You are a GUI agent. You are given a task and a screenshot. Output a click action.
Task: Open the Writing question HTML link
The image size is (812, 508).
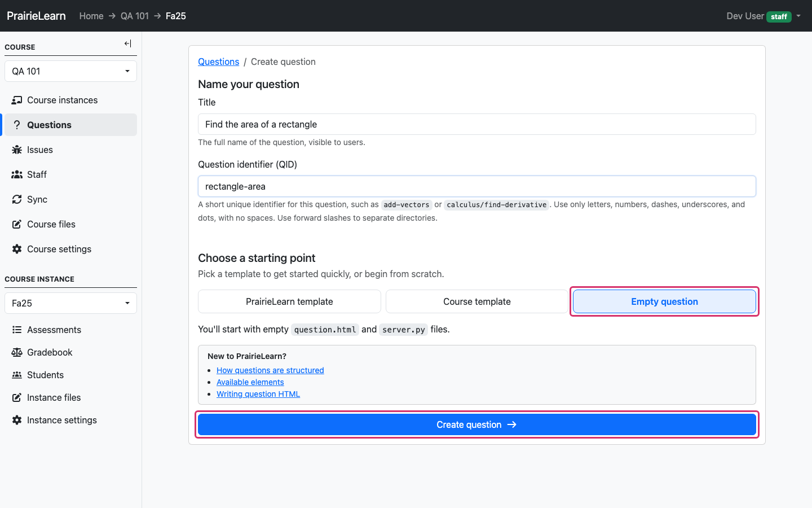point(258,394)
